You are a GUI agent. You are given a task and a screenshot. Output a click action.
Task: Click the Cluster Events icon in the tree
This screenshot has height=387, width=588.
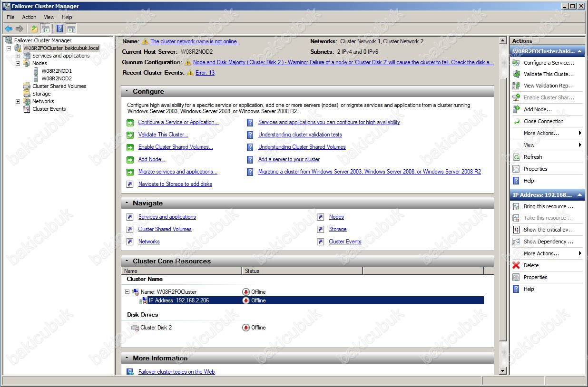27,109
